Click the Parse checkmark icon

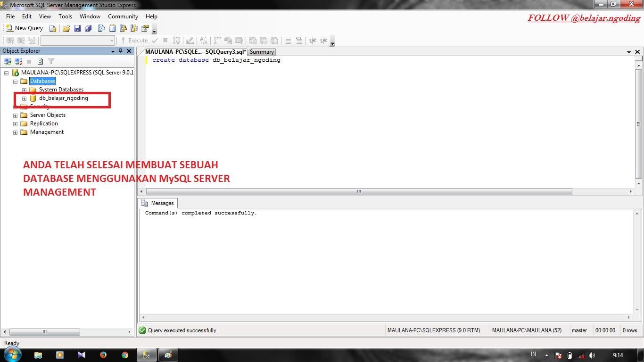(155, 41)
